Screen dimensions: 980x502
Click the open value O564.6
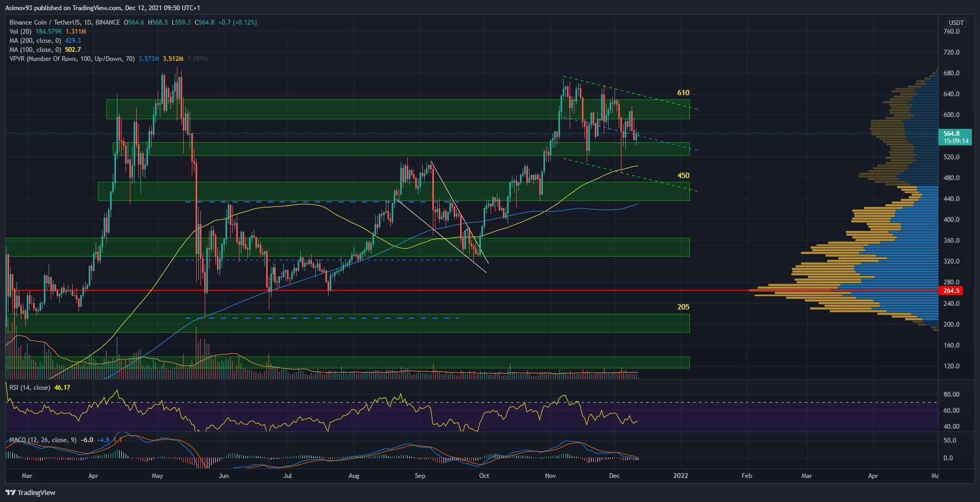click(x=135, y=22)
